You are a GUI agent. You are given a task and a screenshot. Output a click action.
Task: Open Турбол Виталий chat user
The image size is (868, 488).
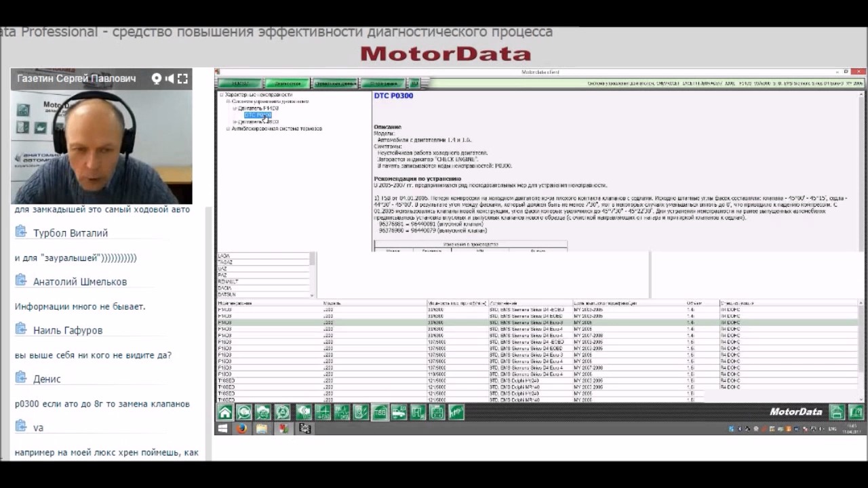coord(71,233)
